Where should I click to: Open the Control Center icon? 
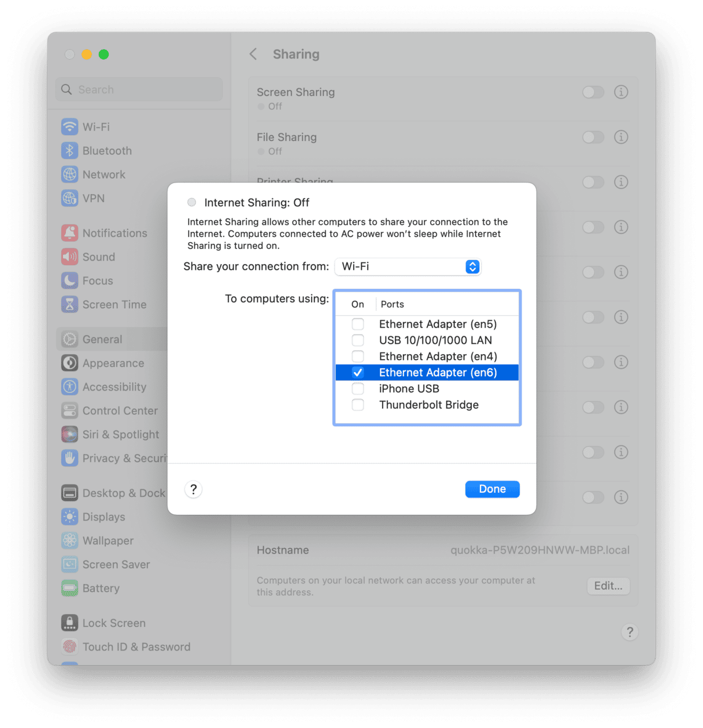[x=69, y=410]
